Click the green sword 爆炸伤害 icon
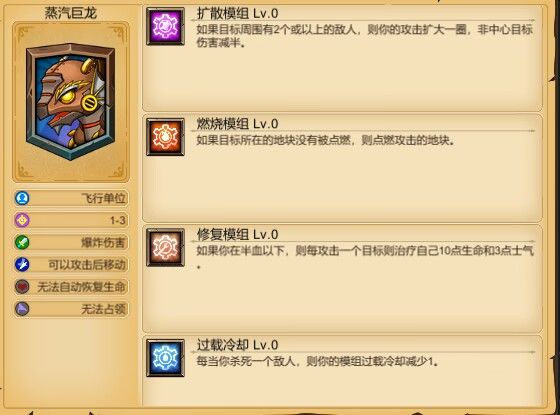Image resolution: width=560 pixels, height=415 pixels. pyautogui.click(x=22, y=242)
